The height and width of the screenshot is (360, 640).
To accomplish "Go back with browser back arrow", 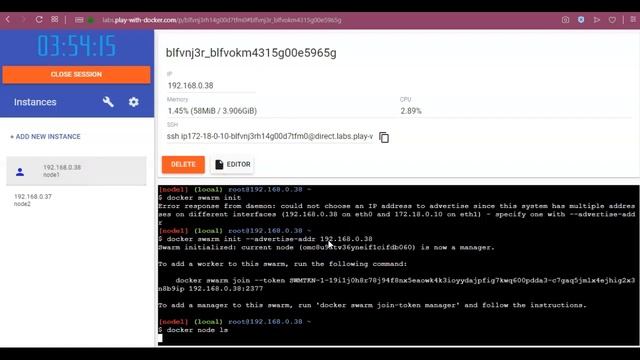I will (7, 20).
